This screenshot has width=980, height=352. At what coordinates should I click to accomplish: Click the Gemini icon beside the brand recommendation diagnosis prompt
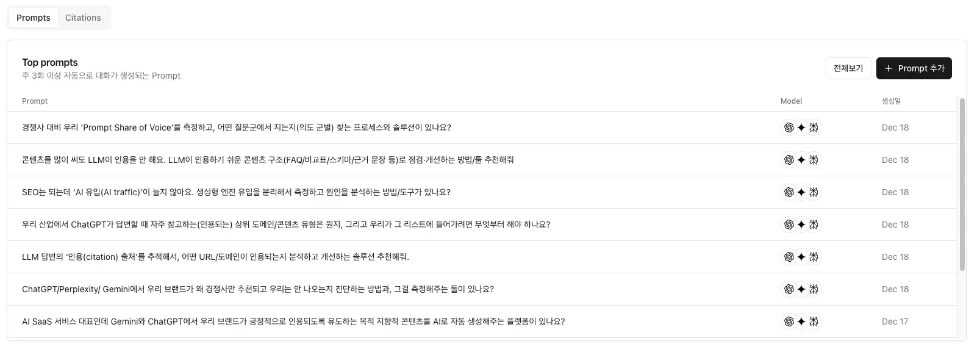(x=801, y=289)
